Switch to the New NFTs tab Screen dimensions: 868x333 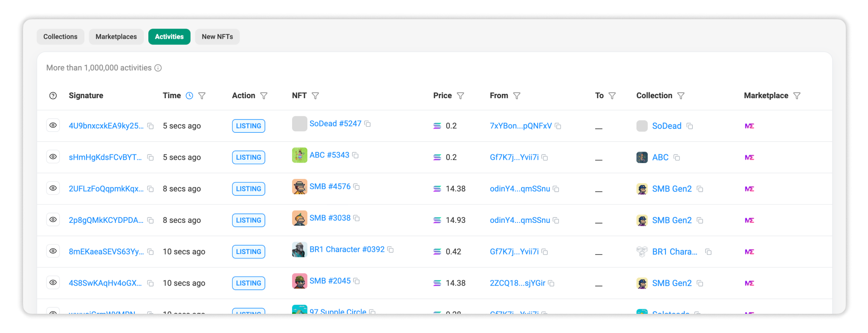click(217, 37)
